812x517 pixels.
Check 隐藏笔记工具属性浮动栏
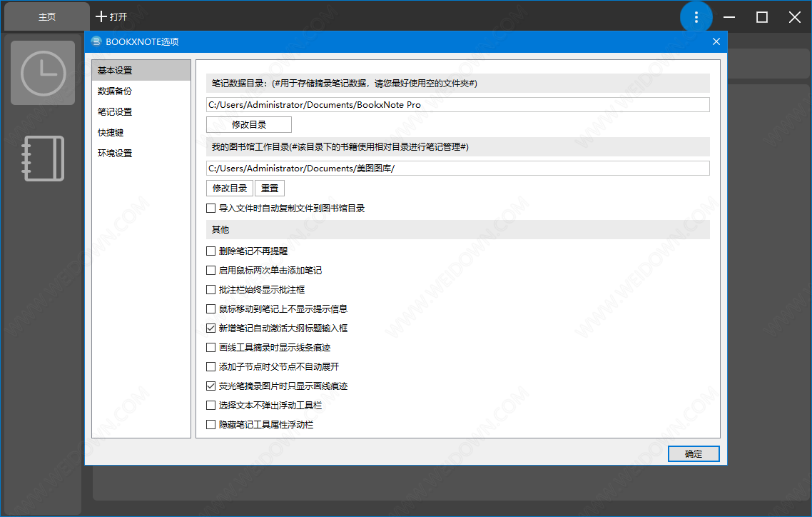210,425
